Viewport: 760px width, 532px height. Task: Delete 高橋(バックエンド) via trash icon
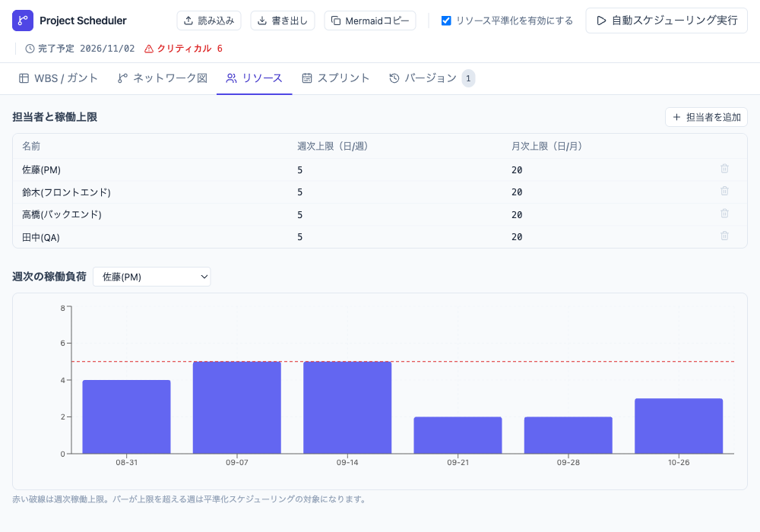(724, 214)
